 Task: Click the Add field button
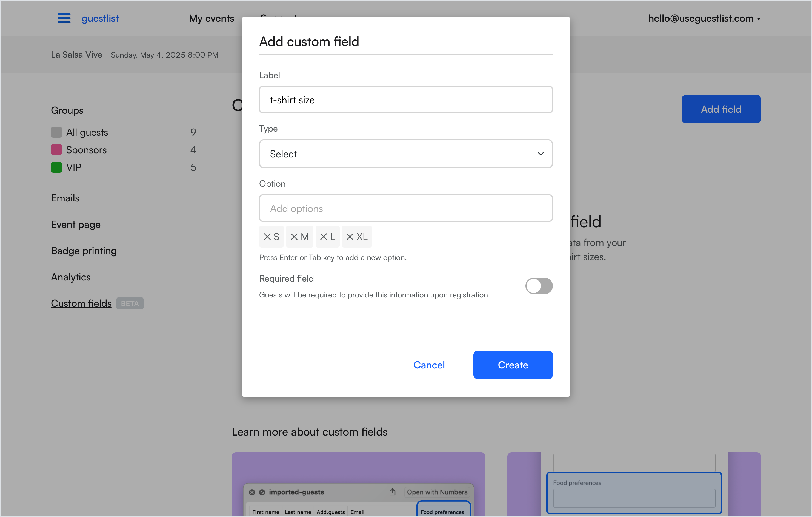click(720, 109)
